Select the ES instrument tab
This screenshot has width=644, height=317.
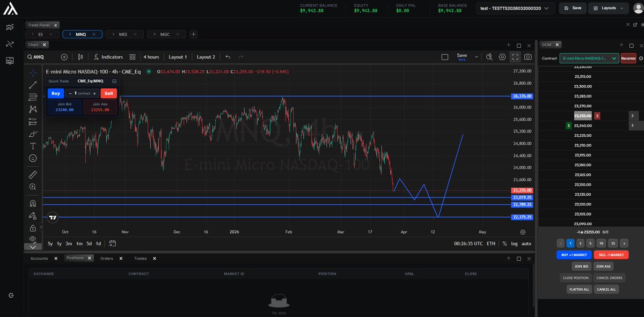[x=42, y=34]
